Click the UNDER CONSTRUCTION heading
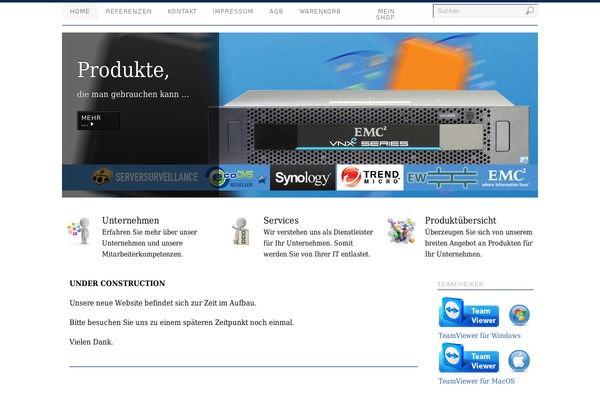Screen dimensions: 600x400 117,283
